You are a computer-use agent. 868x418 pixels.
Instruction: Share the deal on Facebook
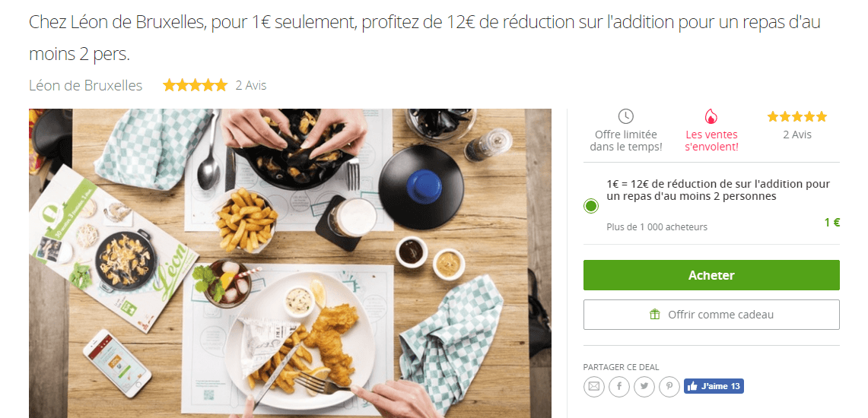coord(619,386)
